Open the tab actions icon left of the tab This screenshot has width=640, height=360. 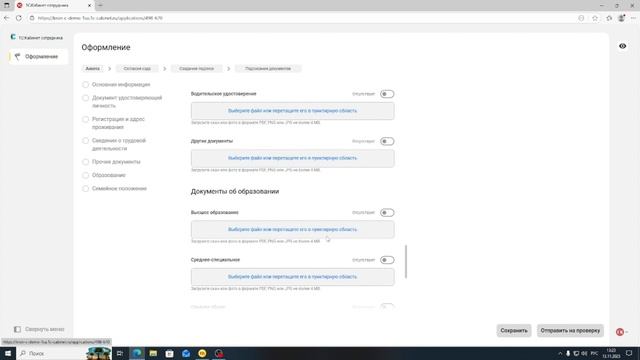coord(7,5)
